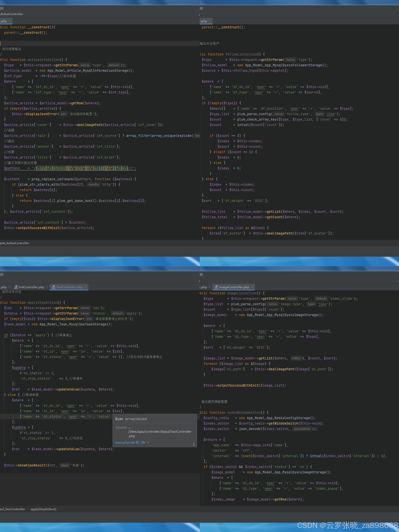Click the applyStopAction() breadcrumb
Viewport: 399px width, 532px height.
pos(44,509)
